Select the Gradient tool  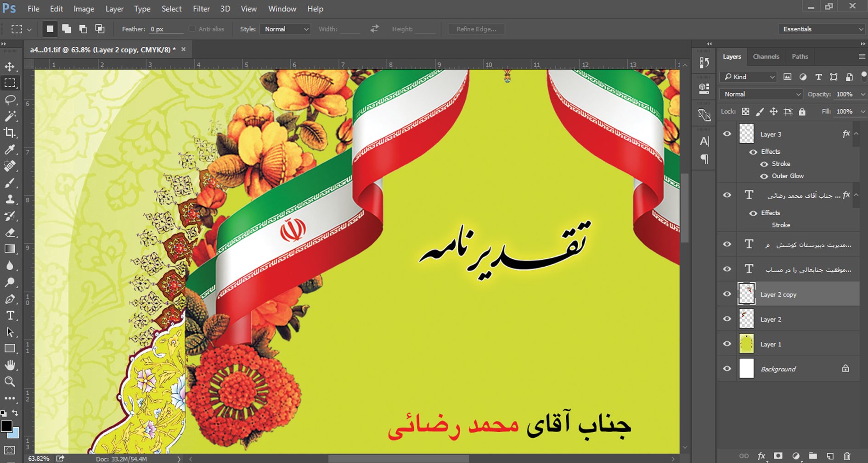coord(10,249)
